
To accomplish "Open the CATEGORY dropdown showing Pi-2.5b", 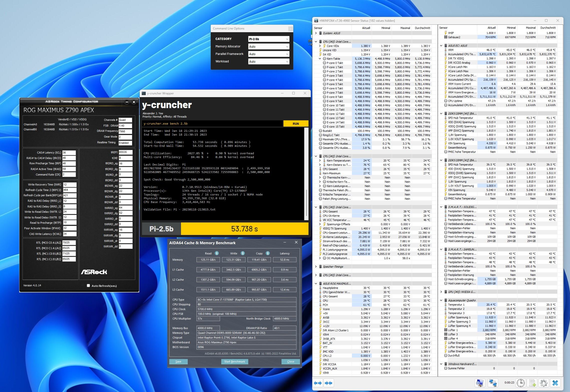I will 268,39.
